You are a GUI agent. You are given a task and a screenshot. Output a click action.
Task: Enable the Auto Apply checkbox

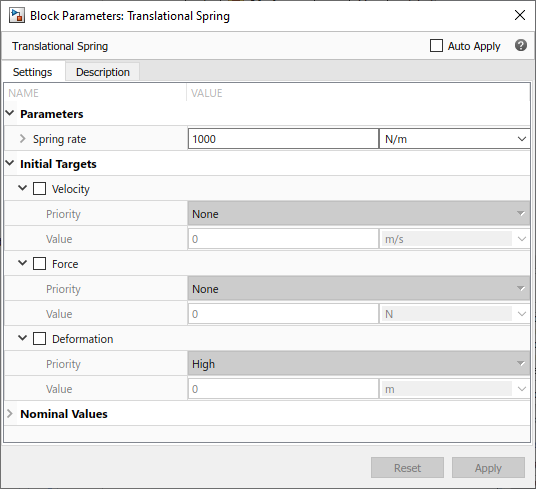[x=436, y=46]
